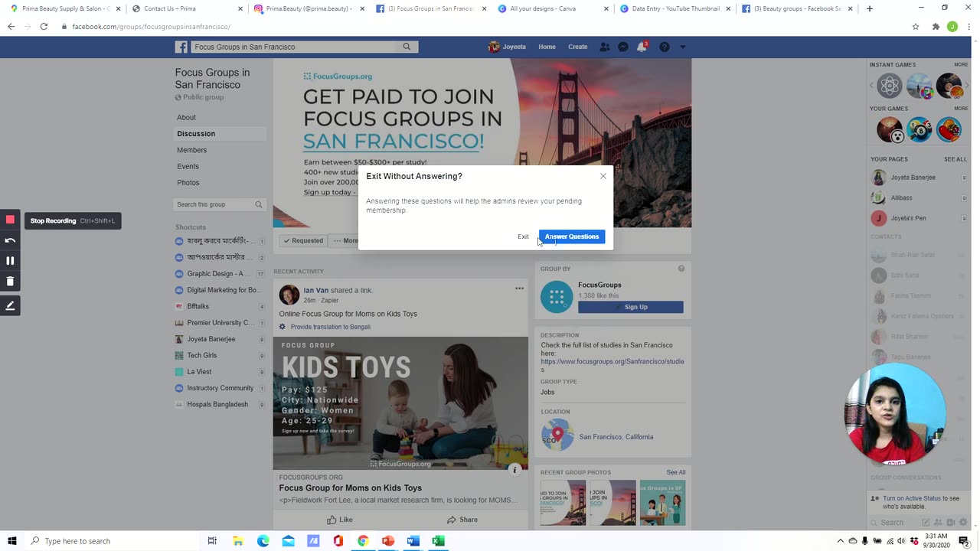Expand the account dropdown arrow
The height and width of the screenshot is (551, 980).
[x=682, y=47]
